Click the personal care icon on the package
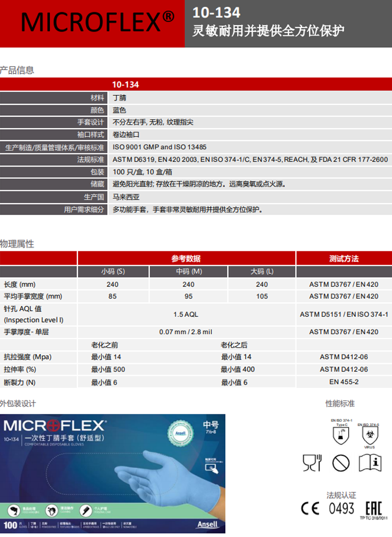 [86, 511]
